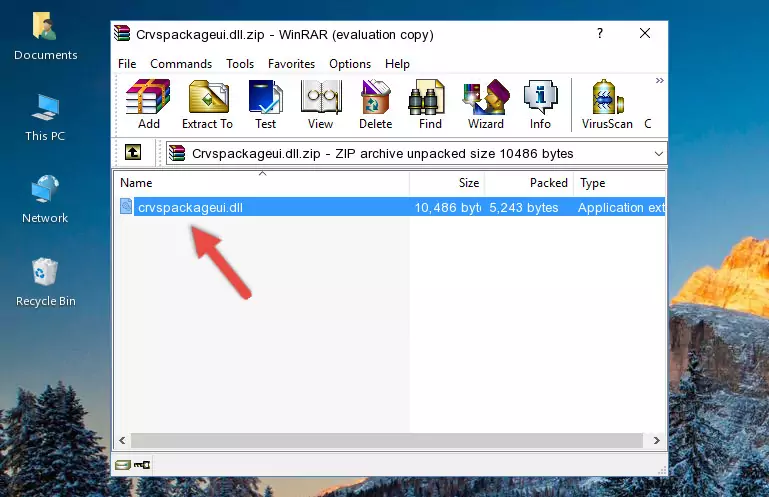Run the Test archive tool

click(x=265, y=104)
